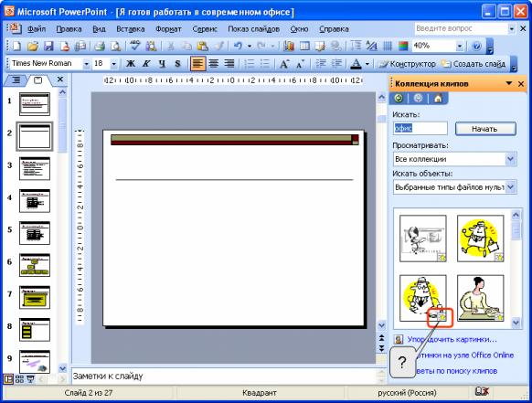The width and height of the screenshot is (532, 403).
Task: Open the Все коллекции dropdown
Action: (511, 159)
